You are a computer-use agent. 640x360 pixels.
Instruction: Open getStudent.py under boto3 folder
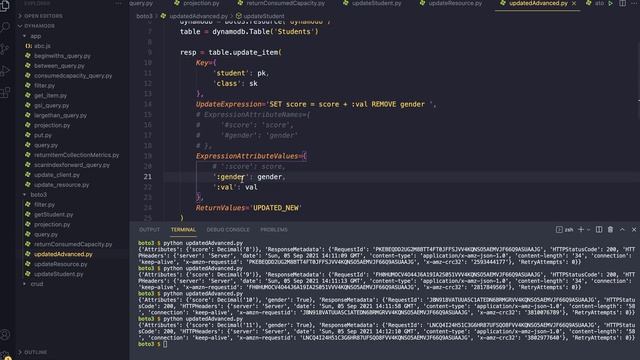[53, 214]
